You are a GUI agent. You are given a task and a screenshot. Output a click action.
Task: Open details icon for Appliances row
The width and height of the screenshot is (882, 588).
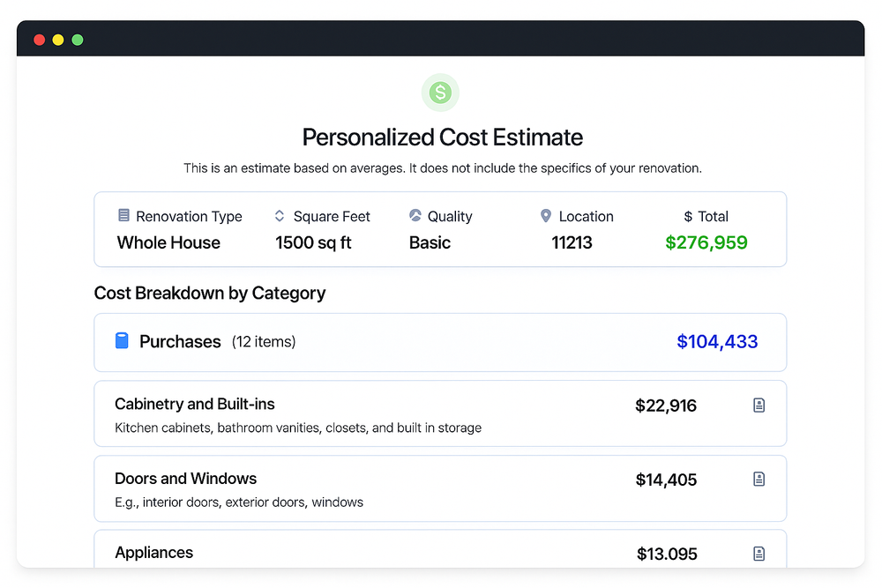pos(759,554)
